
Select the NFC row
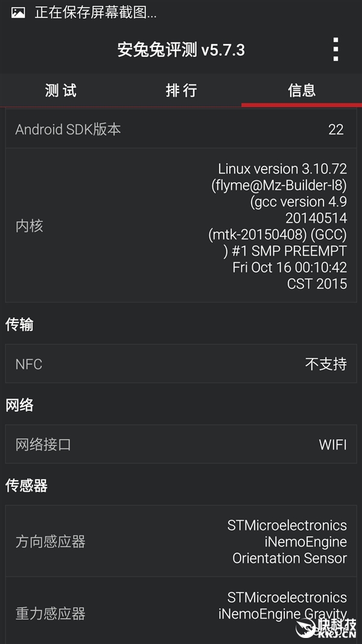[x=181, y=364]
